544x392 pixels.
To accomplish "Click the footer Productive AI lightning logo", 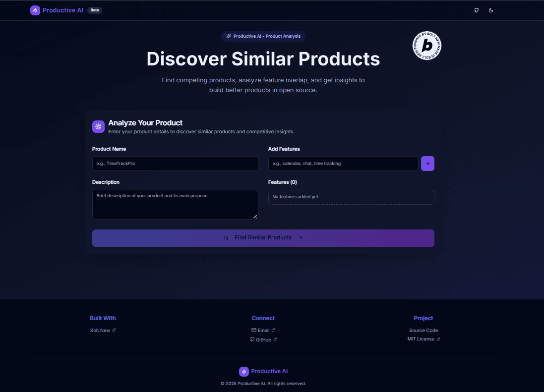I will click(x=244, y=372).
